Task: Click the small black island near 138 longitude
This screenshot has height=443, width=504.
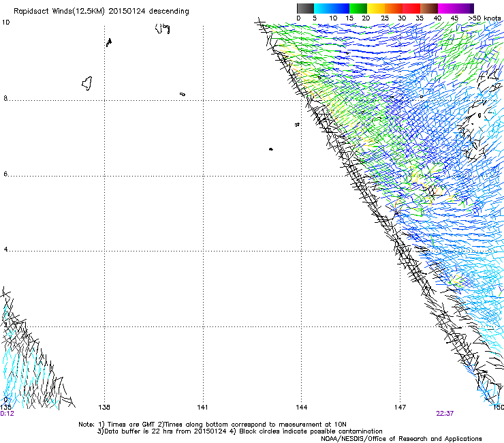Action: tap(109, 42)
